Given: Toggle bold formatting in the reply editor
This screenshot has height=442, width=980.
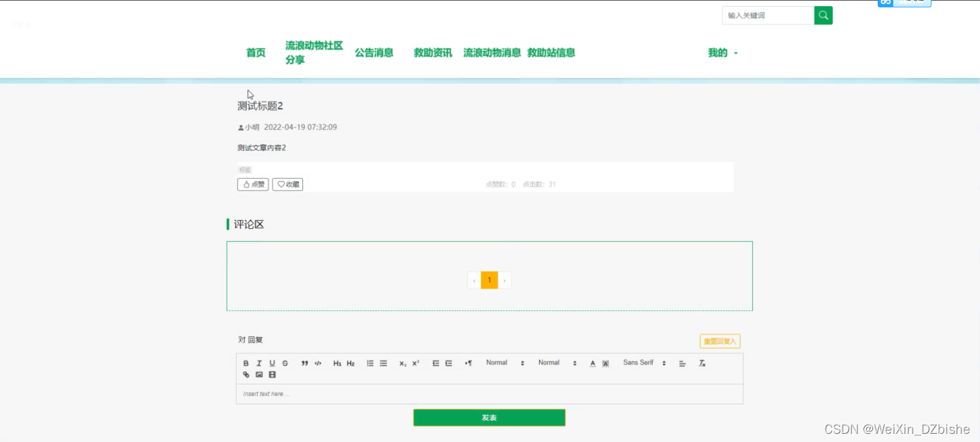Looking at the screenshot, I should 246,363.
